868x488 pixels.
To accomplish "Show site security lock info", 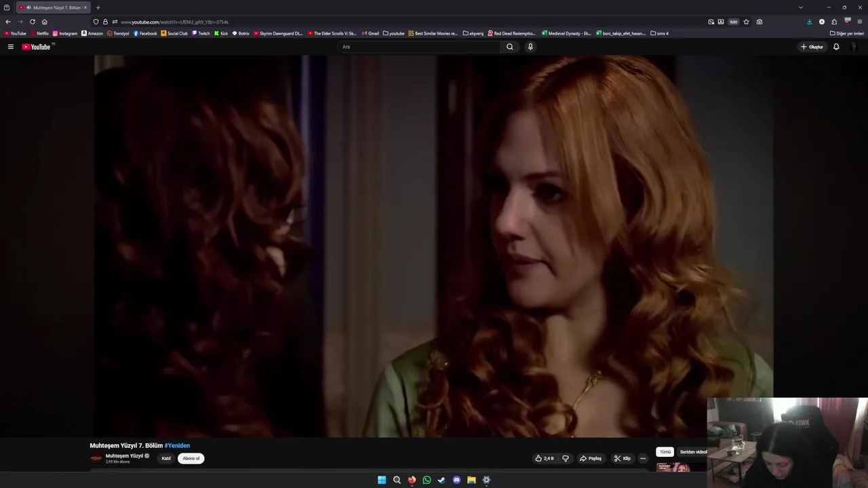I will 105,22.
